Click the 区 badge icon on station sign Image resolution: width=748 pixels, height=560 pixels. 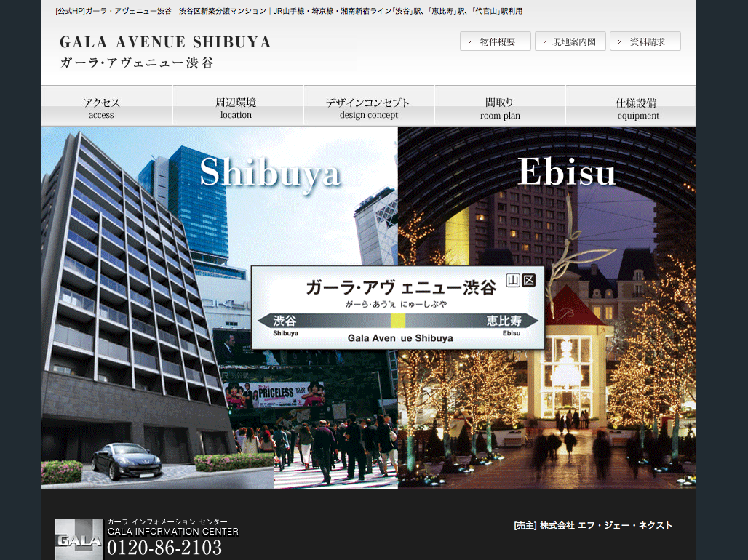point(528,281)
